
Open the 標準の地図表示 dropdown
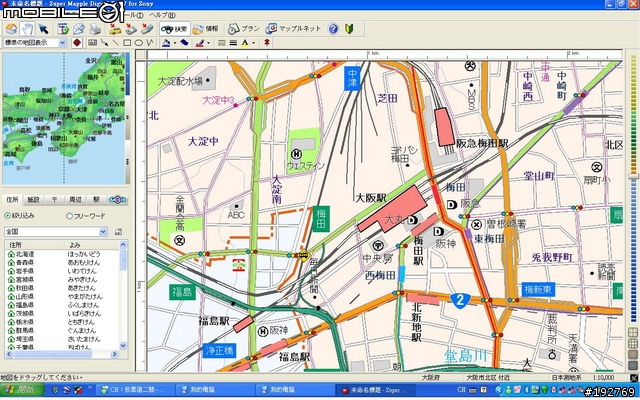point(62,42)
